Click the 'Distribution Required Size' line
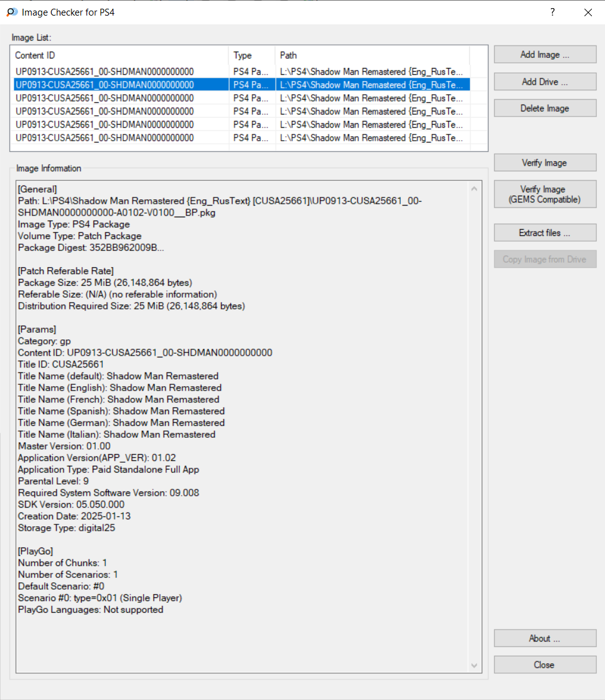The image size is (605, 700). pos(131,306)
